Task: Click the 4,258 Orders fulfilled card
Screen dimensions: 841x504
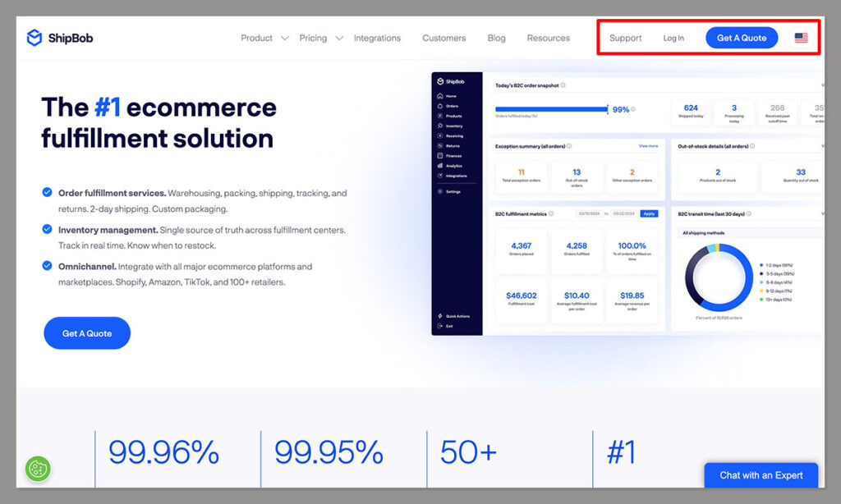Action: pos(577,250)
